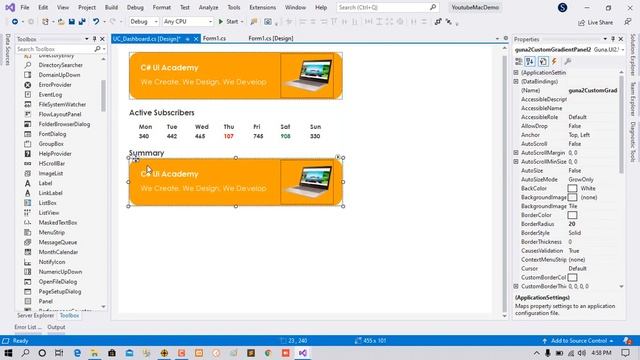Viewport: 640px width, 360px height.
Task: Expand DataBindings property group
Action: pyautogui.click(x=516, y=82)
